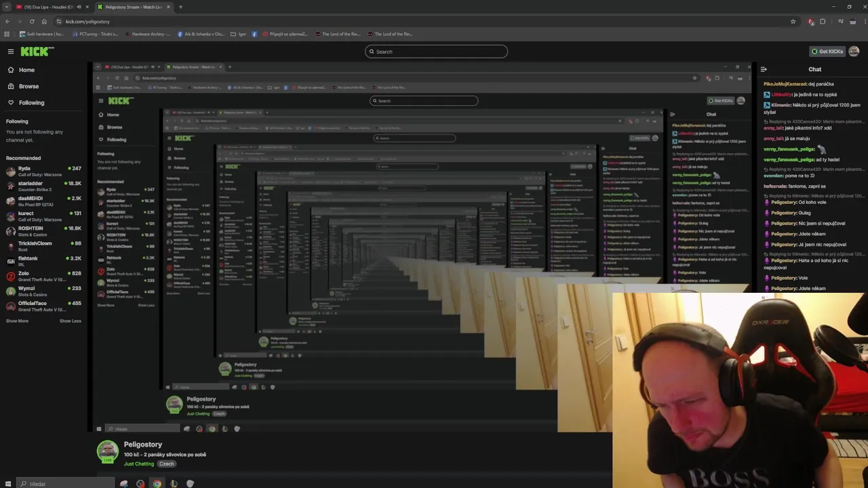Open recommended channel ROSHTEIN
Viewport: 868px width, 488px height.
click(43, 231)
